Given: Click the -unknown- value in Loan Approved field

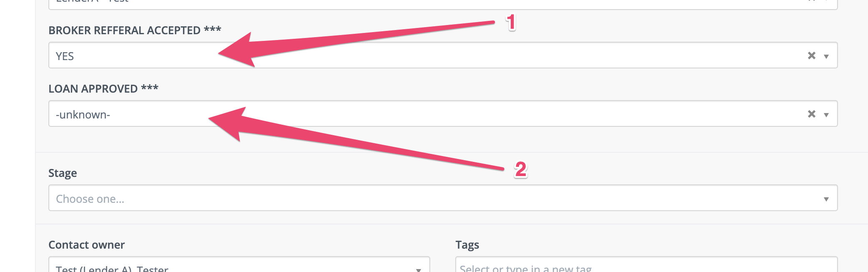Looking at the screenshot, I should coord(83,115).
